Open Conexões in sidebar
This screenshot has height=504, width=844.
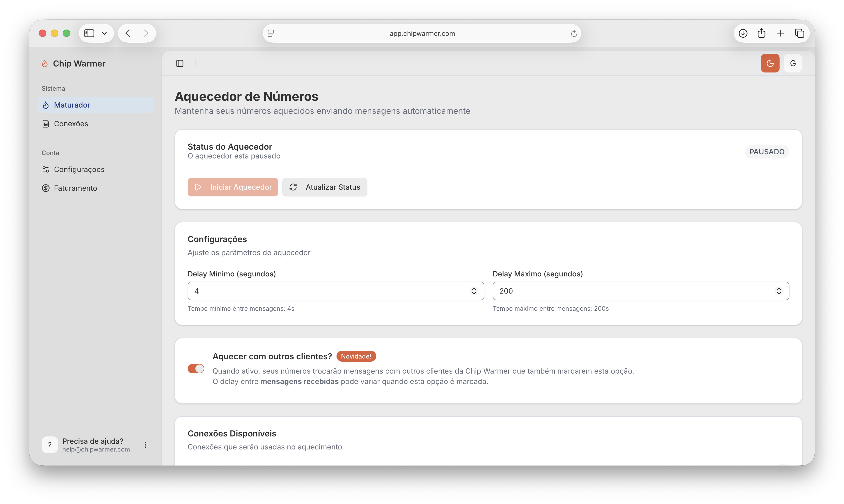point(71,124)
